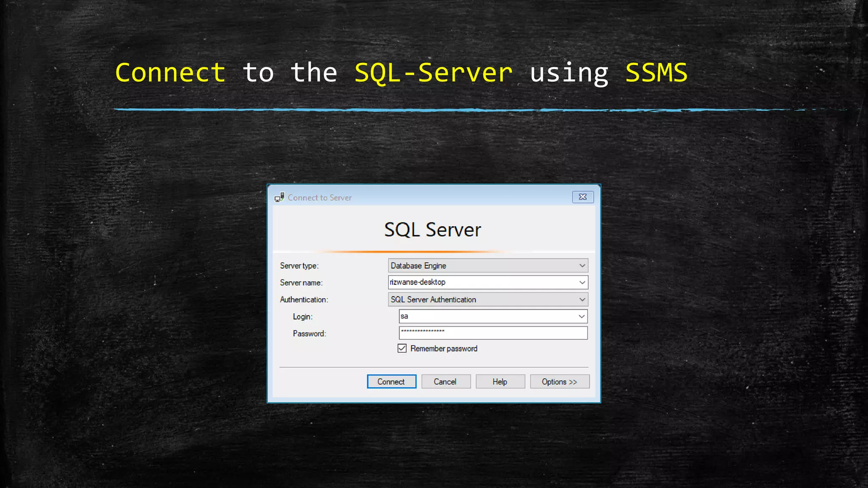
Task: Close the Connect to Server dialog
Action: click(583, 197)
